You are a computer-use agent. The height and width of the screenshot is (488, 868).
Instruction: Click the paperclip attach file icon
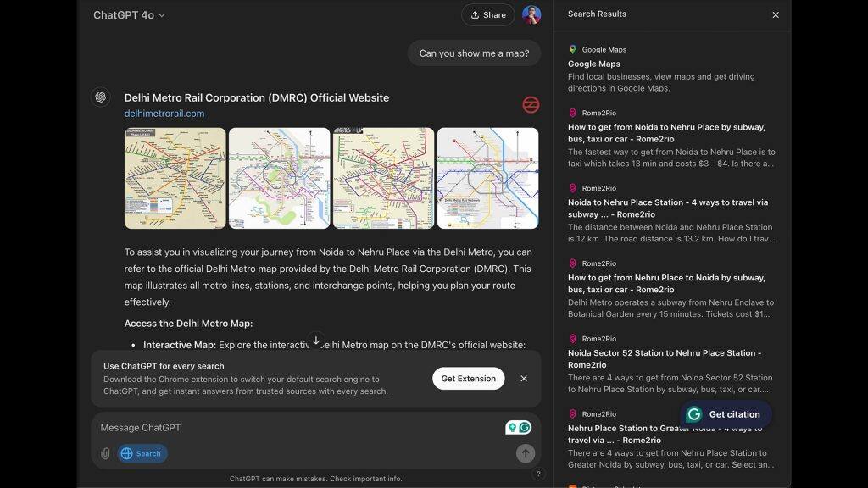(x=105, y=454)
